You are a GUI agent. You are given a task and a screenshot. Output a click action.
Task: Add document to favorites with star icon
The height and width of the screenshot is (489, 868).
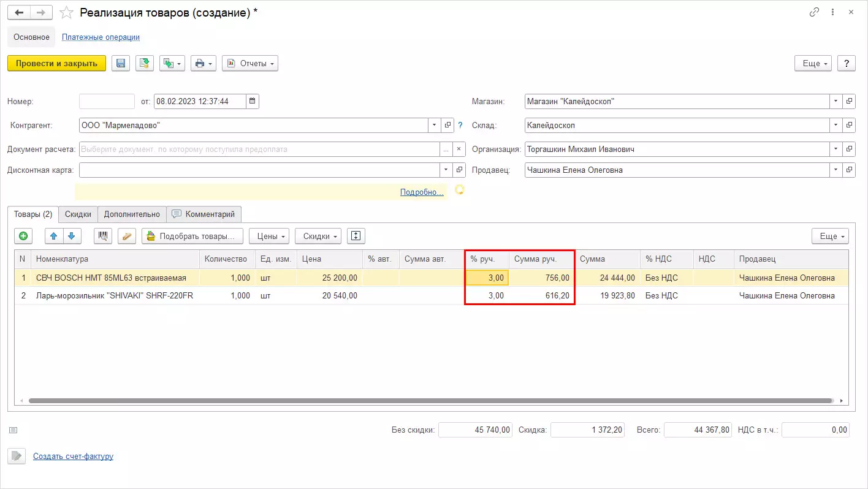[67, 13]
